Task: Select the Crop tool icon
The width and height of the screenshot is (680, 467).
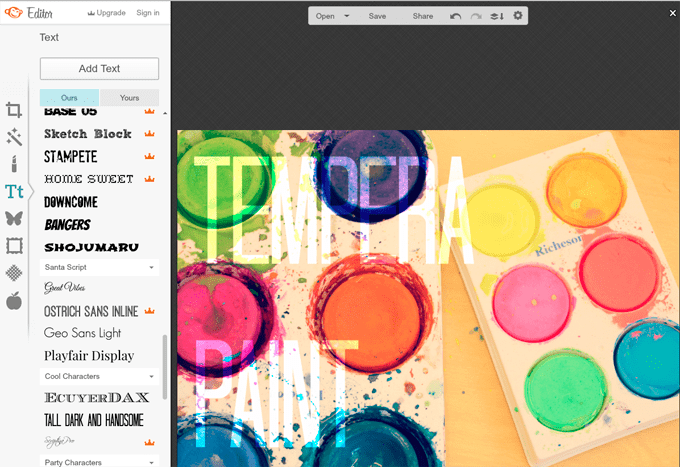Action: (14, 110)
